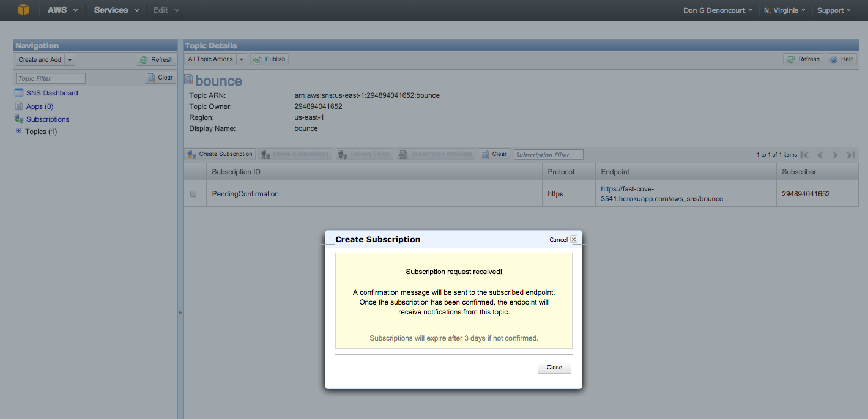Image resolution: width=868 pixels, height=419 pixels.
Task: Open the Support menu
Action: pyautogui.click(x=834, y=10)
